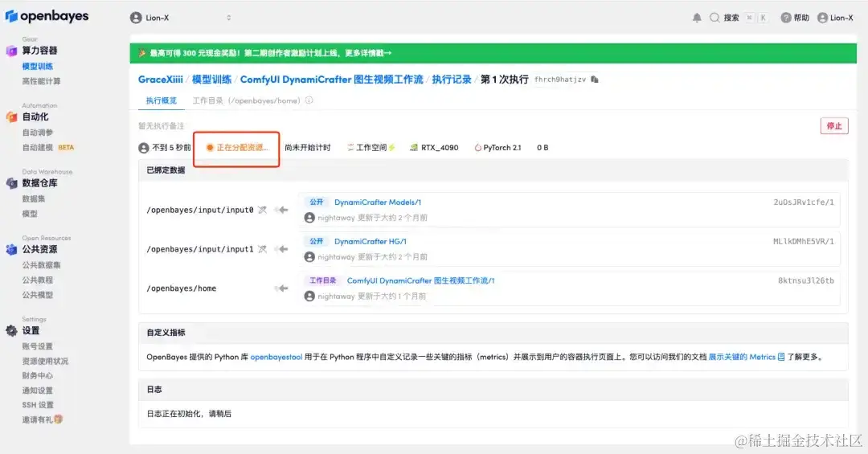Select 公共数据集 in the sidebar
Viewport: 868px width, 454px height.
click(x=42, y=265)
